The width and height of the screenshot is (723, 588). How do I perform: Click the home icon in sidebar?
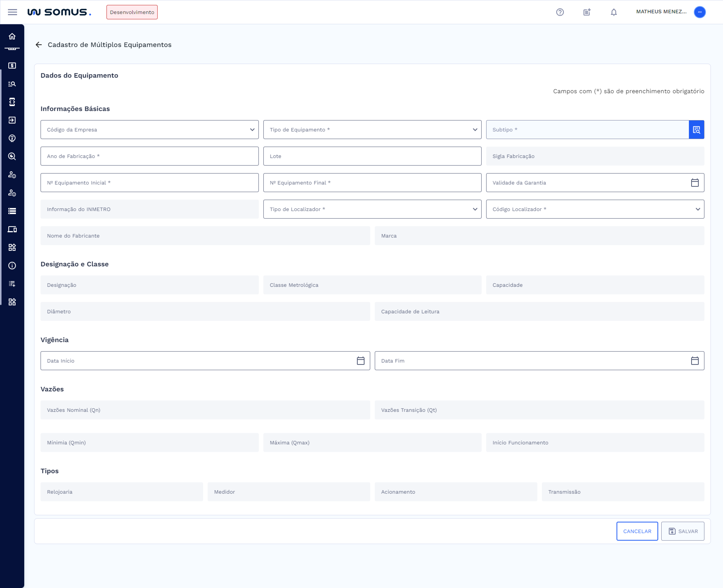12,36
